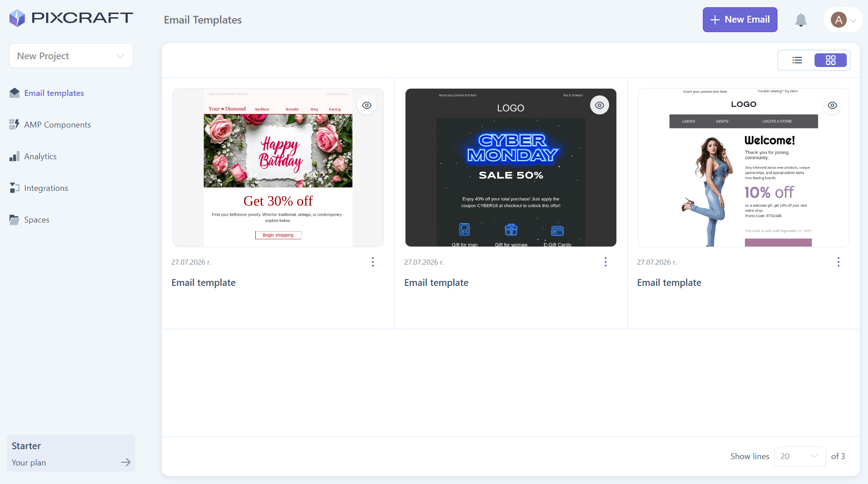This screenshot has width=868, height=484.
Task: Click the Pixcraft logo
Action: 71,18
